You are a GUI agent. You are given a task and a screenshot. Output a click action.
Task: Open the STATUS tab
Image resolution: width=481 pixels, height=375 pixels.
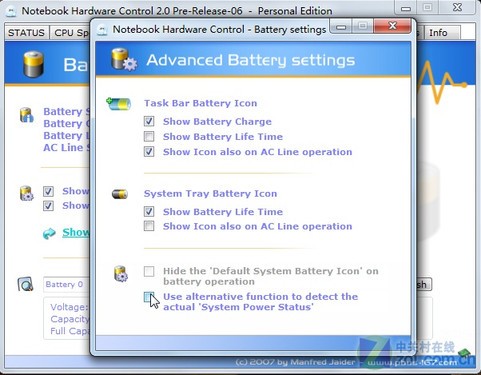pyautogui.click(x=26, y=33)
